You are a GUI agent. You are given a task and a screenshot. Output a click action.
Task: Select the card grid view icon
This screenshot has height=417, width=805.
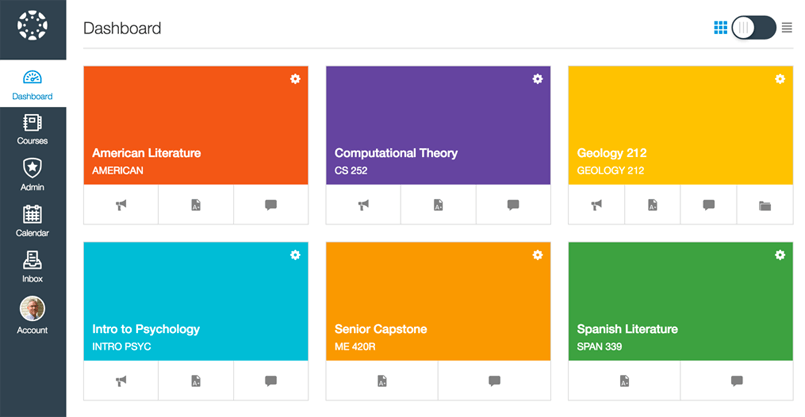coord(720,28)
